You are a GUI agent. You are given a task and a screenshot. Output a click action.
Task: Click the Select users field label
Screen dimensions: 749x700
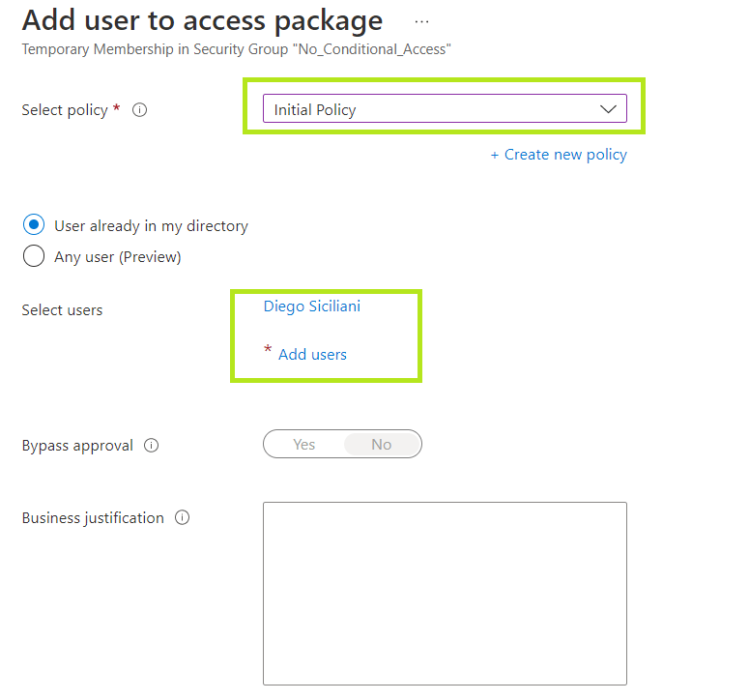(x=62, y=310)
